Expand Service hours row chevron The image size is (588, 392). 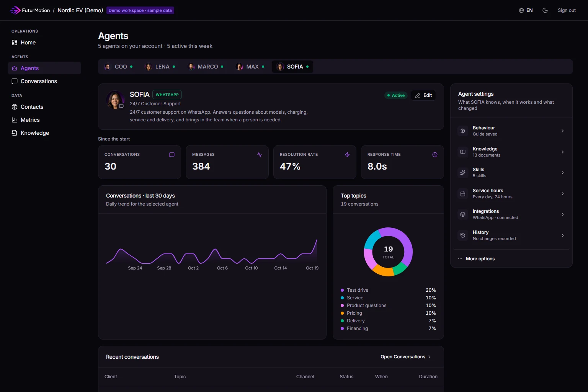click(562, 194)
